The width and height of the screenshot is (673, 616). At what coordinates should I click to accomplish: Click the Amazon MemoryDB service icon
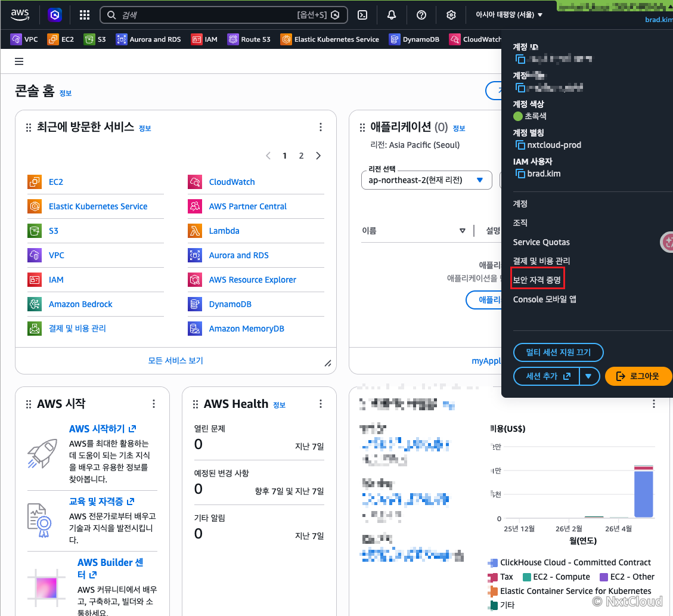pyautogui.click(x=195, y=329)
